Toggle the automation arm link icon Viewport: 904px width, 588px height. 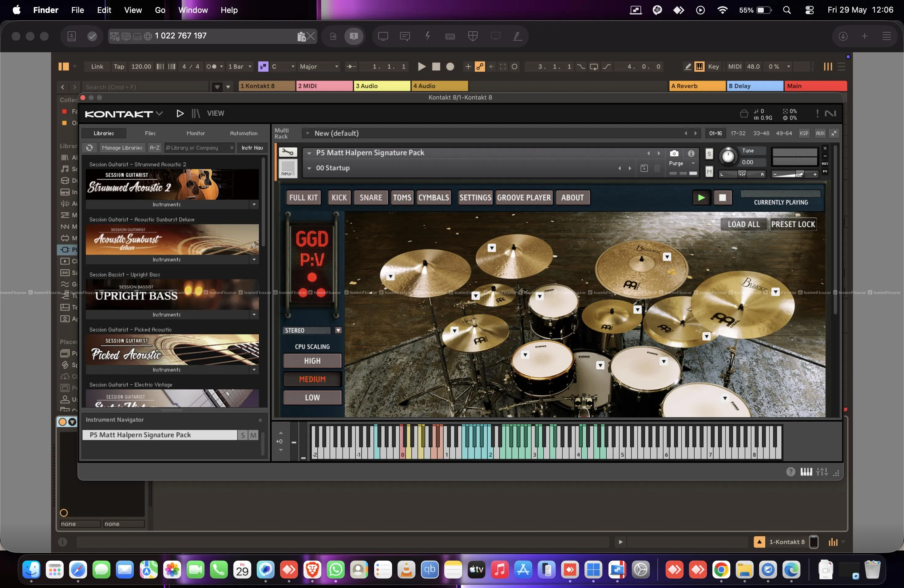tap(480, 66)
